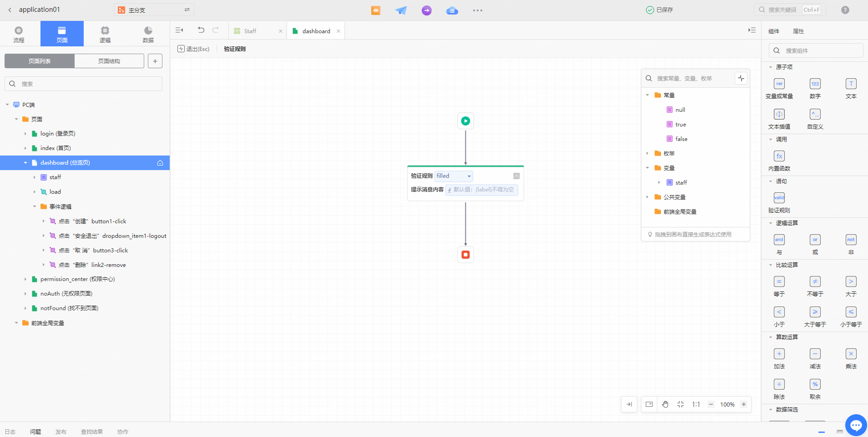The image size is (868, 437).
Task: Switch to the 逻辑 tab
Action: coord(105,34)
